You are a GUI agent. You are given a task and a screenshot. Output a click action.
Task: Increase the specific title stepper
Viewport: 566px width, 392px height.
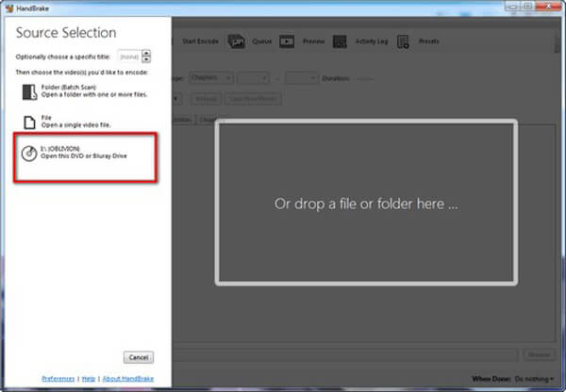point(146,53)
